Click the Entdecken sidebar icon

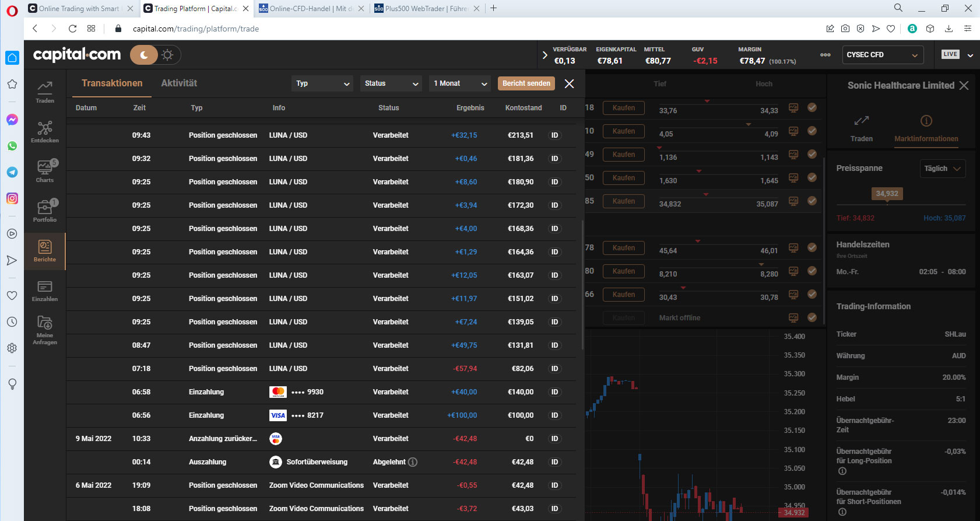(x=45, y=131)
